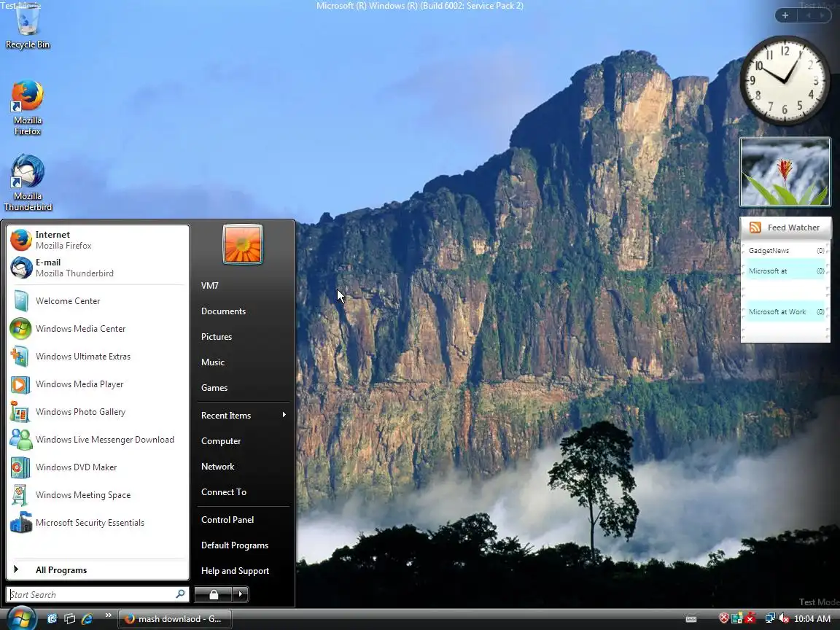Open the Microsoft at Work feed entry
840x630 pixels.
[x=785, y=312]
